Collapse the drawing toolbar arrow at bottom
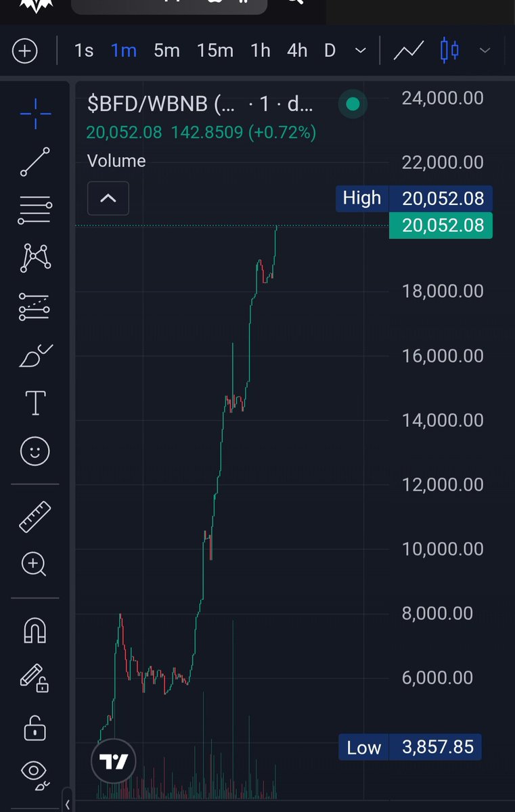The height and width of the screenshot is (812, 515). (67, 804)
